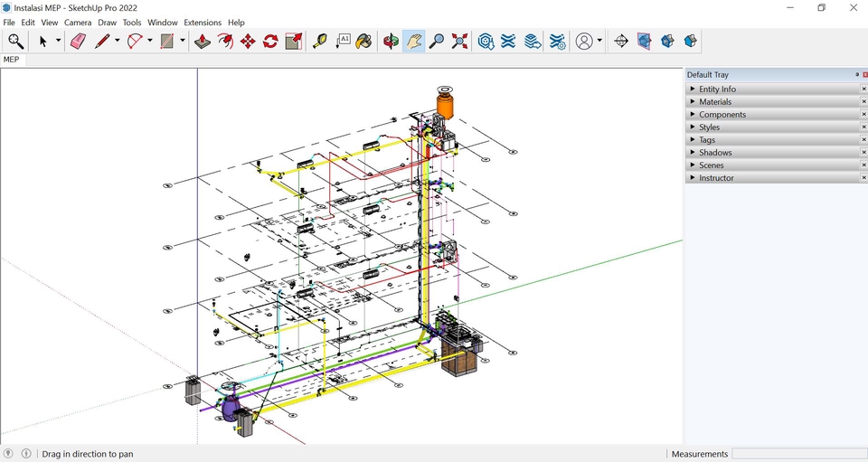Expand the Materials panel

[x=773, y=102]
